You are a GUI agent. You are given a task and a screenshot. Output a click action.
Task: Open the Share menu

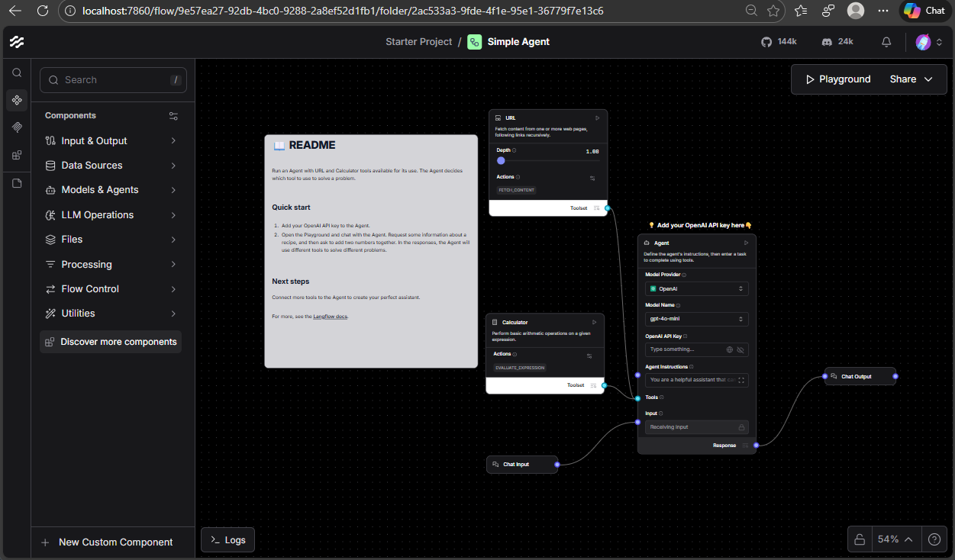tap(911, 79)
